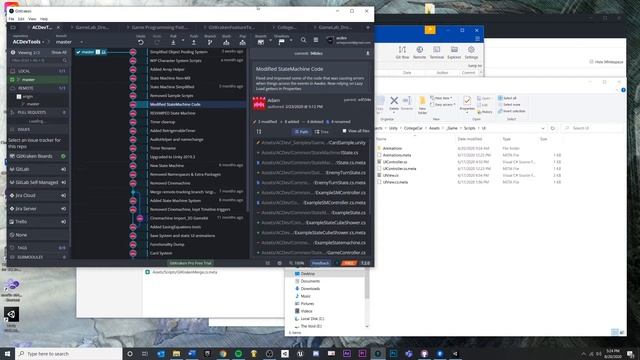This screenshot has width=640, height=360.
Task: Switch to the Game Programming Patt... tab
Action: point(159,27)
